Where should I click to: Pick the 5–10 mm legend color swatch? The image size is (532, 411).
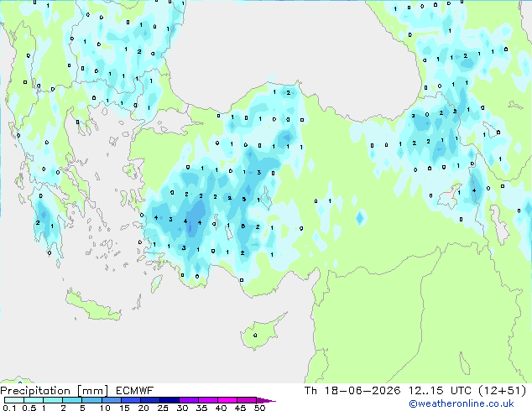click(x=91, y=400)
